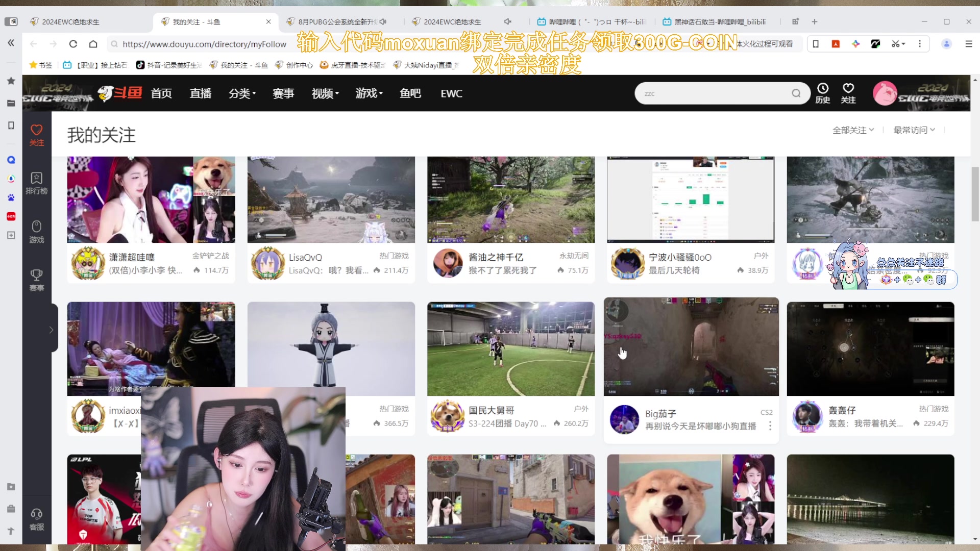Open browser profile avatar icon
The image size is (980, 551).
946,44
